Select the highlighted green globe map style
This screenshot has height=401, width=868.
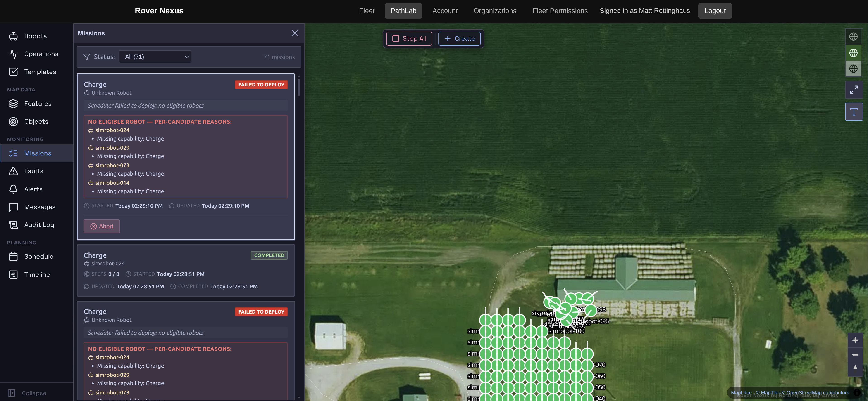(x=854, y=52)
